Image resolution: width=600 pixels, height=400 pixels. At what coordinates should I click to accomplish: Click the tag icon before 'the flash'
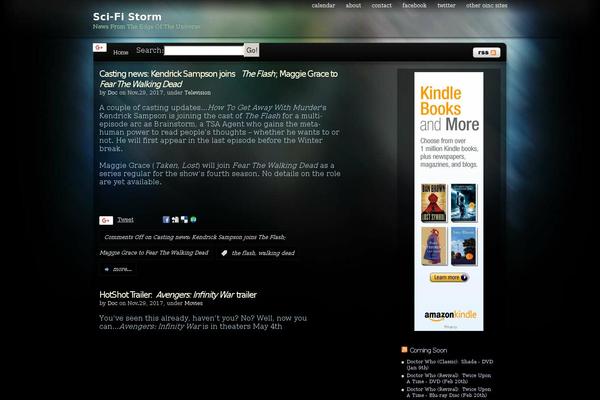224,253
